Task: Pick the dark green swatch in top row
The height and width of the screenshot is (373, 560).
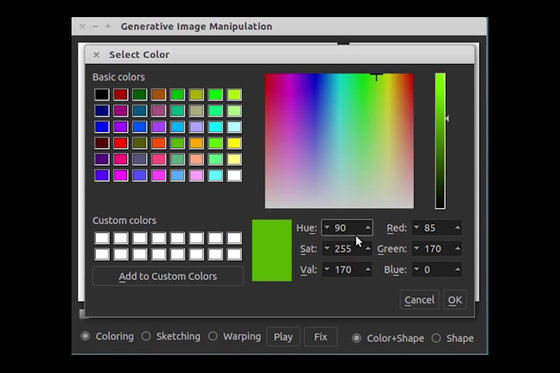Action: coord(140,94)
